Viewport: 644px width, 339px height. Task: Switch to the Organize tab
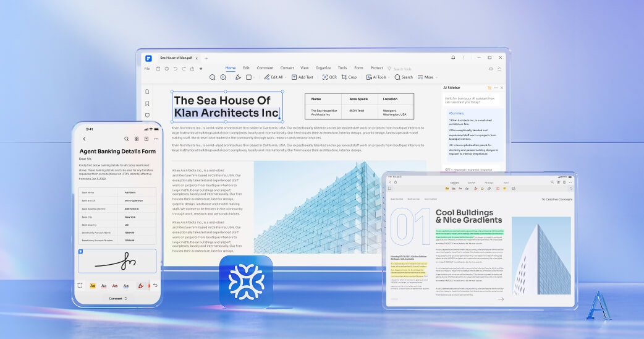tap(323, 68)
